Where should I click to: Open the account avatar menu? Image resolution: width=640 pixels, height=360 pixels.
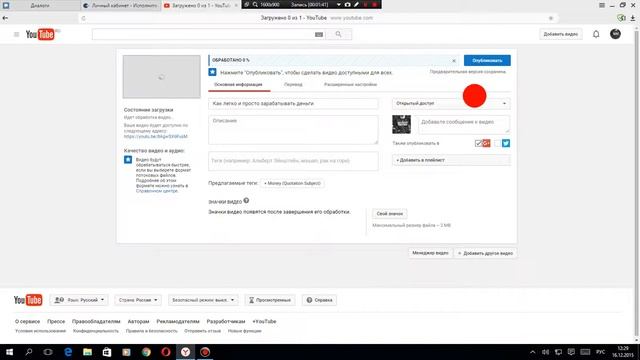tap(615, 34)
